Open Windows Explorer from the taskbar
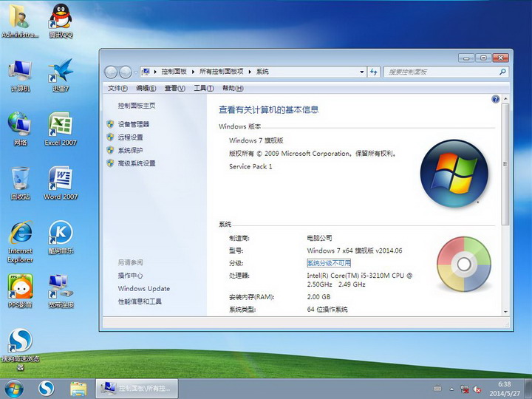The width and height of the screenshot is (532, 399). pyautogui.click(x=78, y=389)
